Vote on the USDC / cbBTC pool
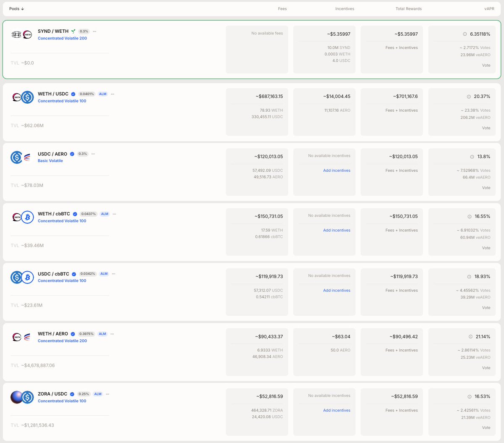The height and width of the screenshot is (443, 504). [486, 308]
